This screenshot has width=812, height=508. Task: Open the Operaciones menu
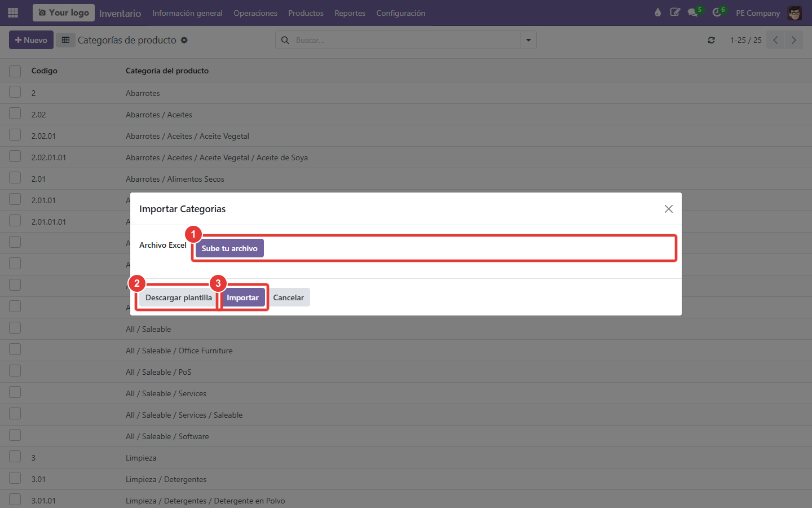255,13
